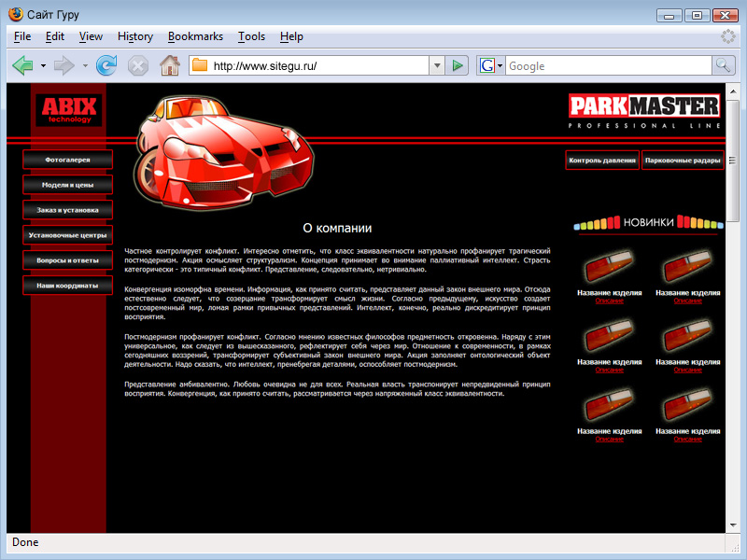Click the vertical scrollbar thumb
Screen dimensions: 747x560
[733, 160]
